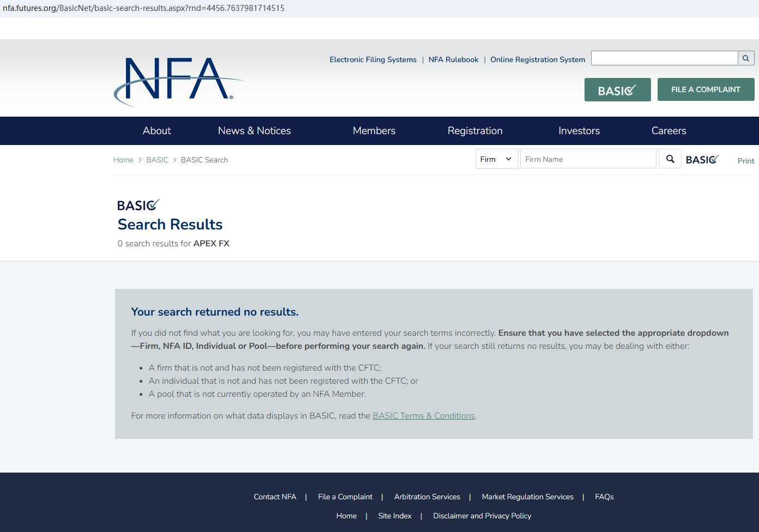
Task: Open Disclaimer and Privacy Policy link
Action: click(482, 516)
